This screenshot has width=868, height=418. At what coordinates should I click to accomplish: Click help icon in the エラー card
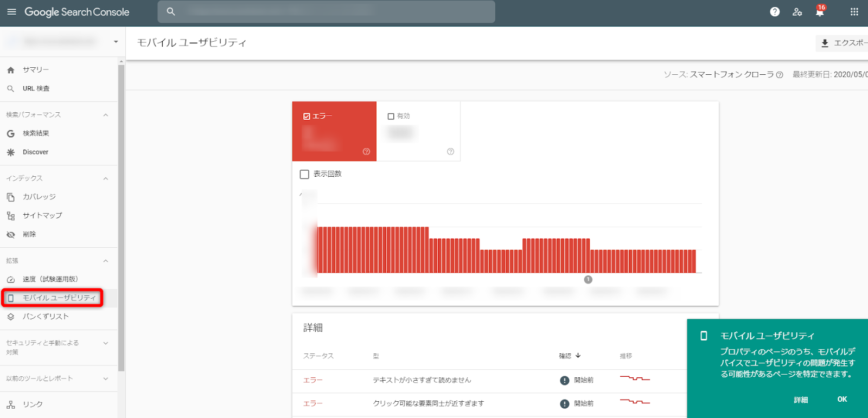tap(366, 152)
